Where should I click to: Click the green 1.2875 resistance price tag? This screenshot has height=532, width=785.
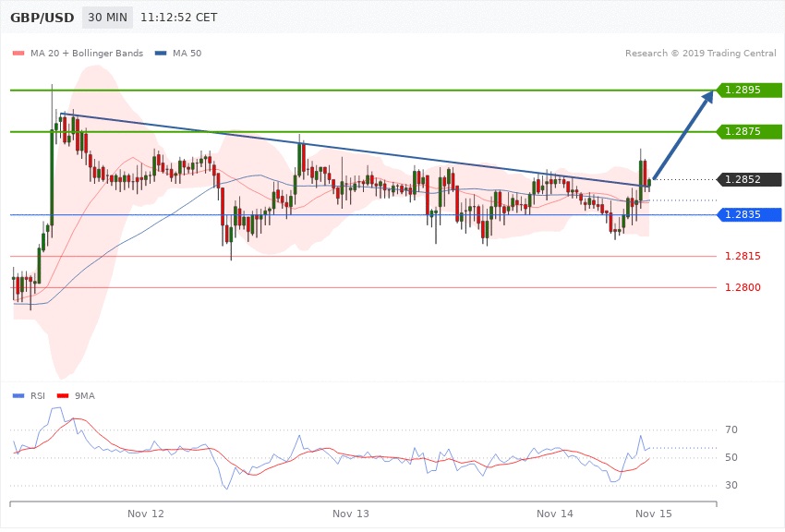[x=748, y=131]
